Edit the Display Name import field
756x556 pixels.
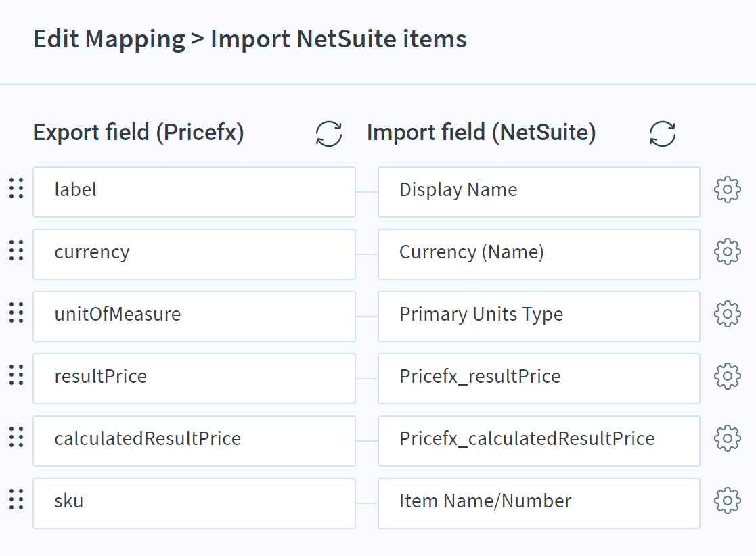tap(539, 191)
